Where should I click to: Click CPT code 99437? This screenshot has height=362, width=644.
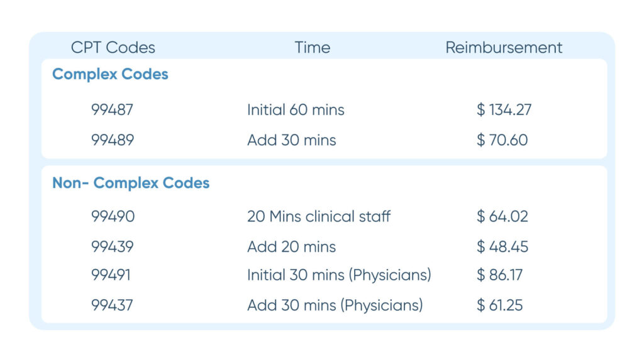click(x=112, y=305)
